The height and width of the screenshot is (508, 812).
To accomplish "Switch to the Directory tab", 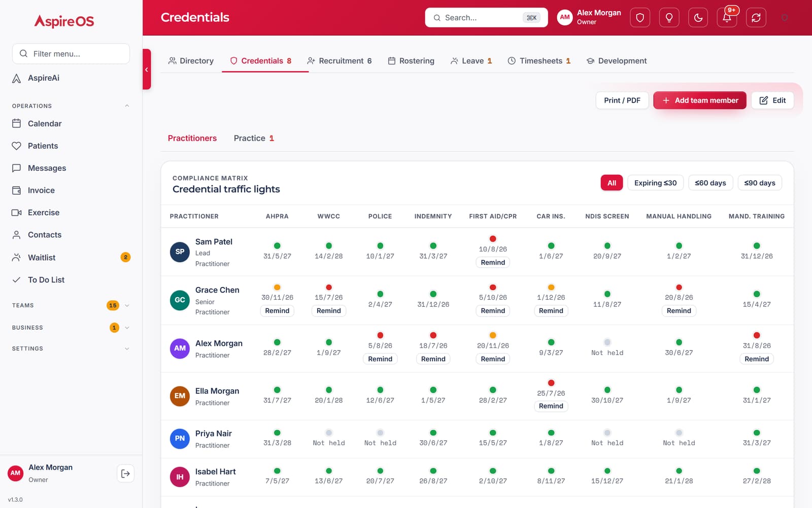I will coord(191,61).
